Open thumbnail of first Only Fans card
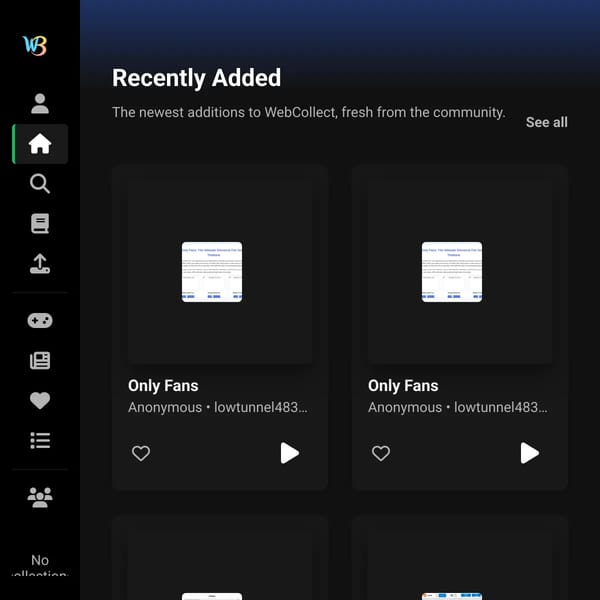The height and width of the screenshot is (600, 600). [212, 272]
